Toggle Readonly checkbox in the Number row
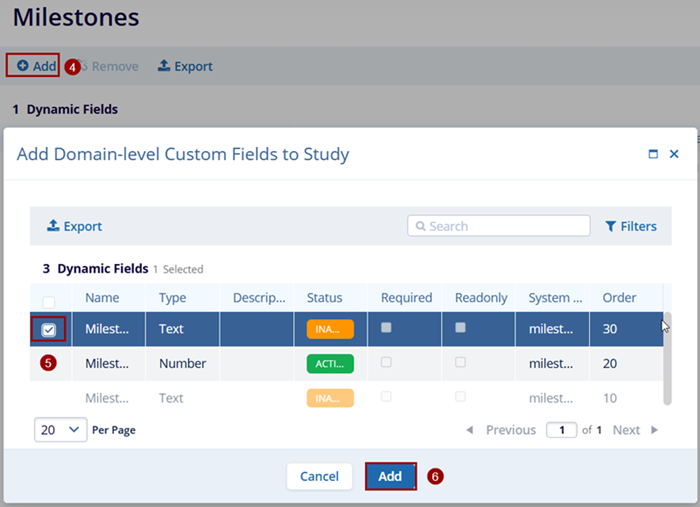This screenshot has height=507, width=700. click(460, 363)
